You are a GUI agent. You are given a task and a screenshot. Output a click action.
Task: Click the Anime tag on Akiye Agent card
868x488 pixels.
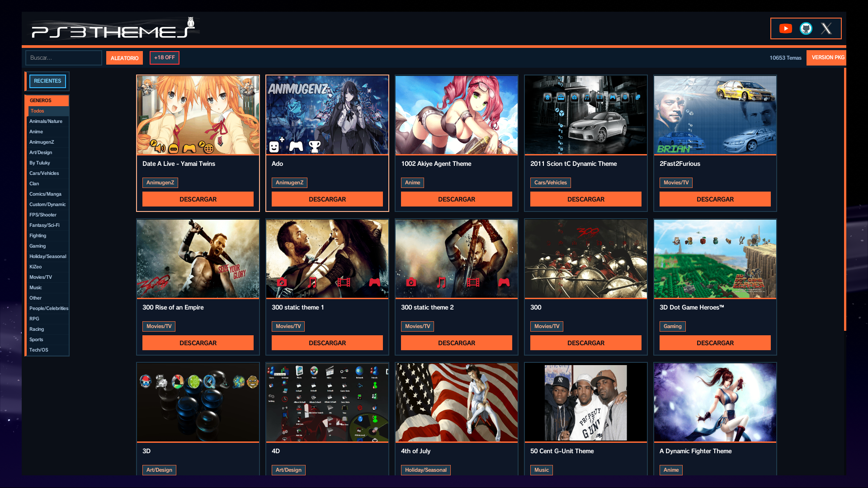click(x=412, y=183)
